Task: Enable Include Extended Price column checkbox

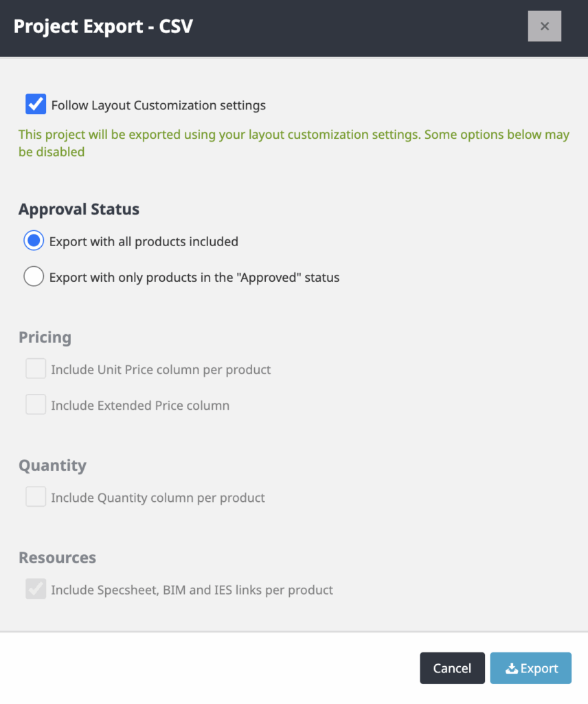Action: point(36,404)
